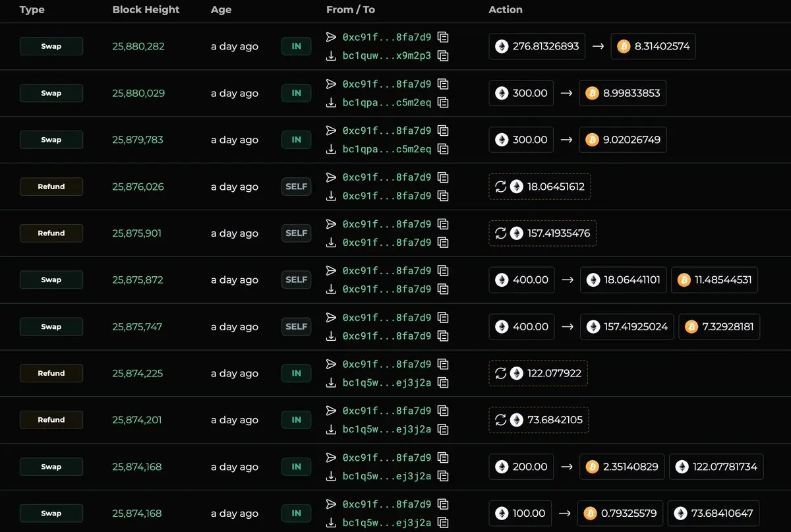Copy recipient address in block 25,875,747 row

[x=443, y=336]
